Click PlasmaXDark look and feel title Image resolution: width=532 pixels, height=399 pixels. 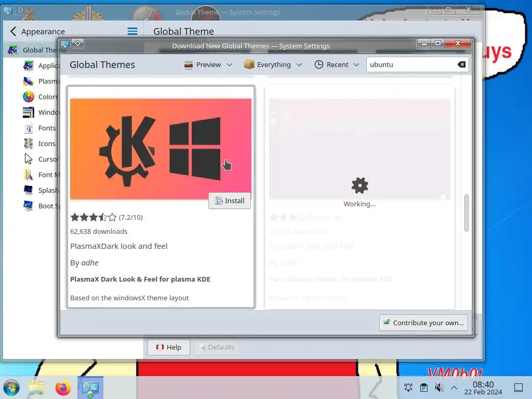119,246
